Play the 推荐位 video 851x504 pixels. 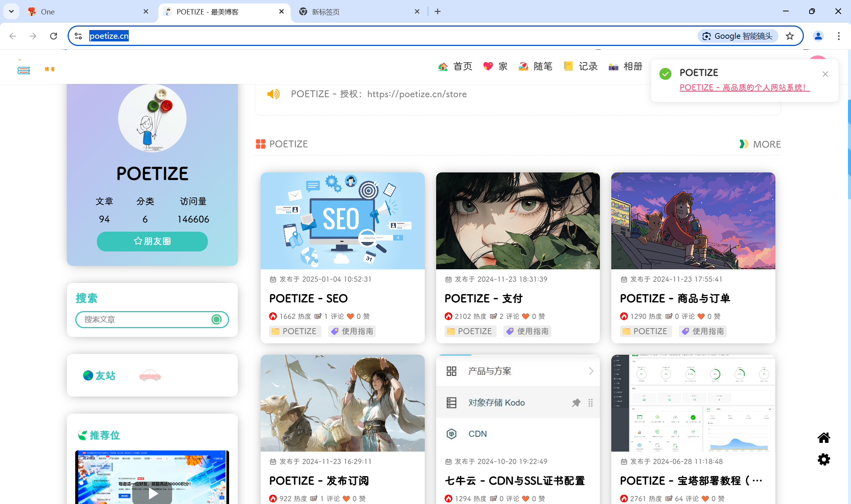(153, 494)
